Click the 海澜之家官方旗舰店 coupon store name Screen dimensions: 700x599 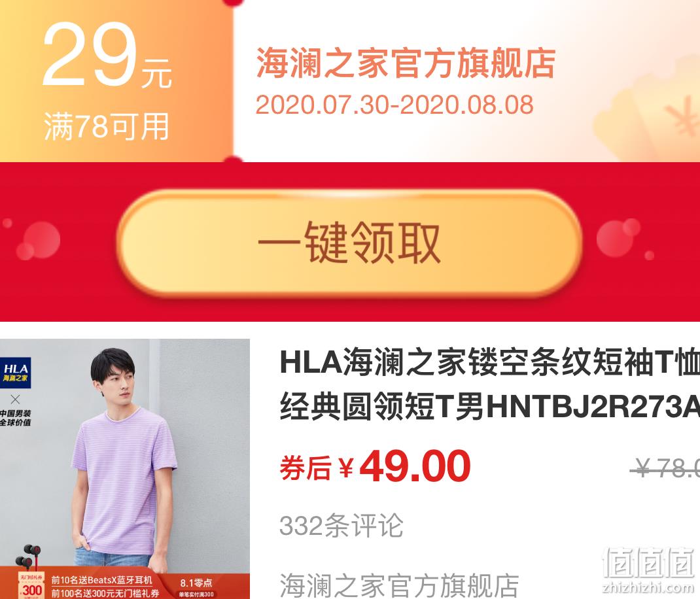tap(406, 63)
